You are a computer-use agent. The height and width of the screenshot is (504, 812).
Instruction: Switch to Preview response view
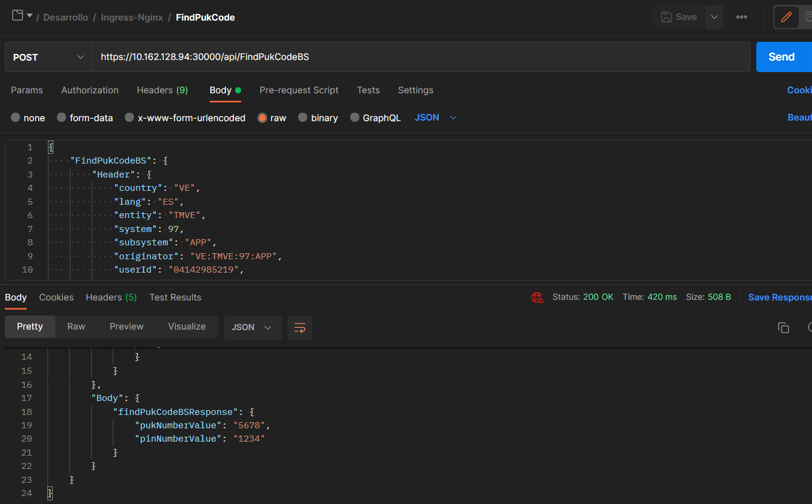click(x=127, y=327)
